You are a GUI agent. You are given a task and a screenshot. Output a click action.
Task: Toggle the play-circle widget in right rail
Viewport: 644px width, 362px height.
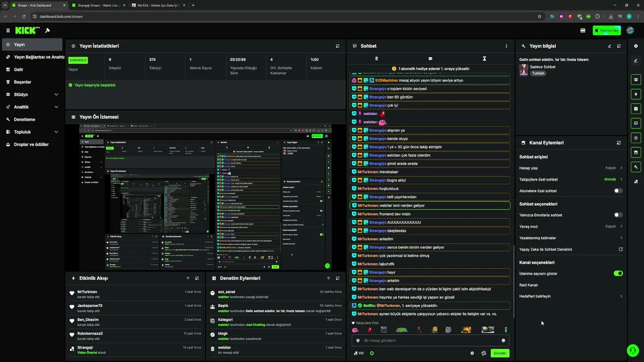click(x=636, y=138)
